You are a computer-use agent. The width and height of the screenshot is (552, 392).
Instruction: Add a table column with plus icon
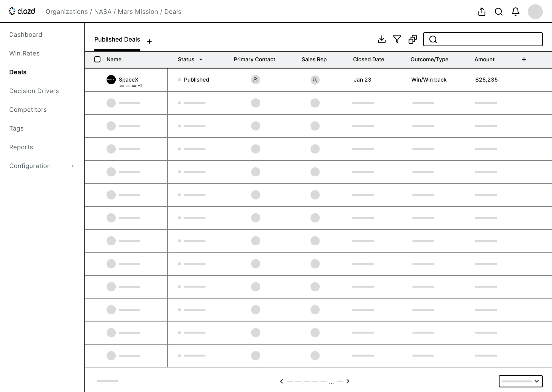tap(524, 59)
